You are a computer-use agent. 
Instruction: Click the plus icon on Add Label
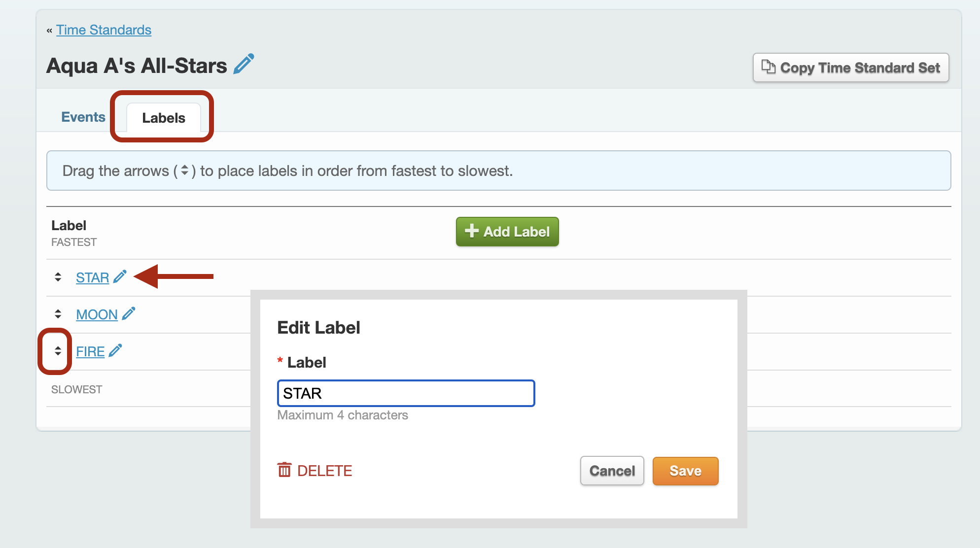[472, 231]
